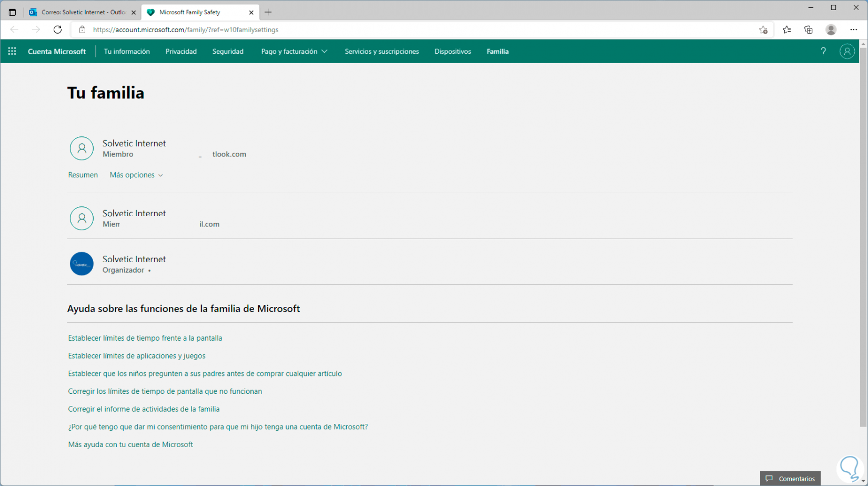This screenshot has height=486, width=868.
Task: Open link about app and game limits
Action: pyautogui.click(x=137, y=356)
